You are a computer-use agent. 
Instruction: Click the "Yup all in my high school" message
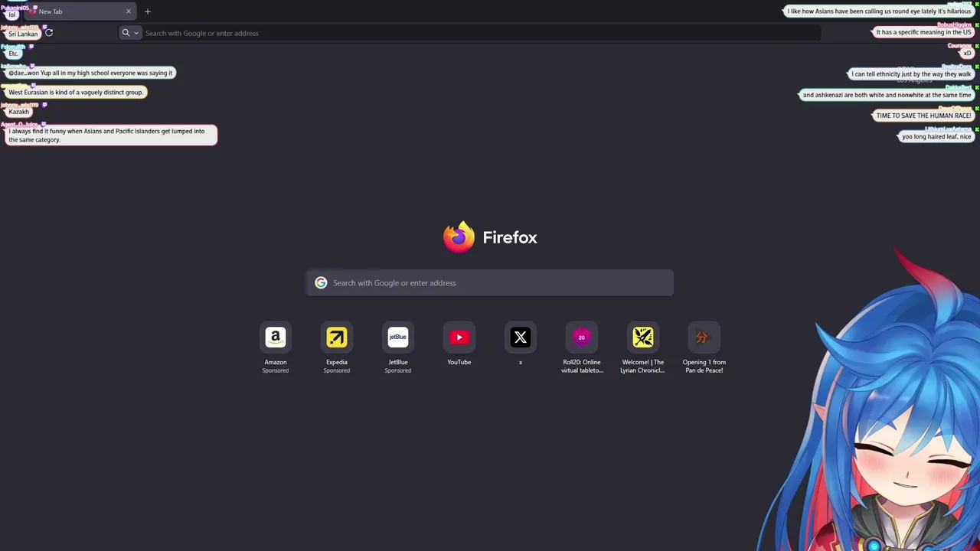[90, 73]
